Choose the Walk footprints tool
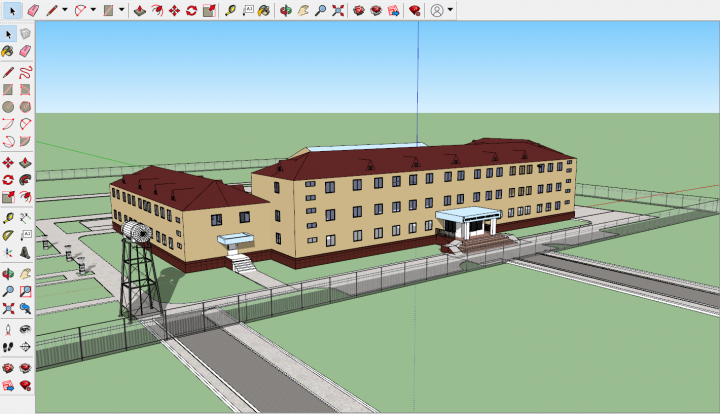The image size is (720, 414). click(8, 347)
